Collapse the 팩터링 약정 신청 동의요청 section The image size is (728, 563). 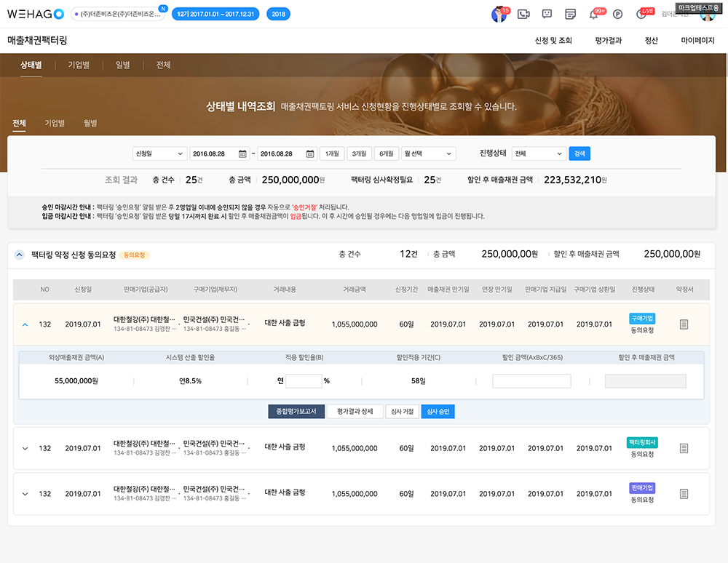19,255
